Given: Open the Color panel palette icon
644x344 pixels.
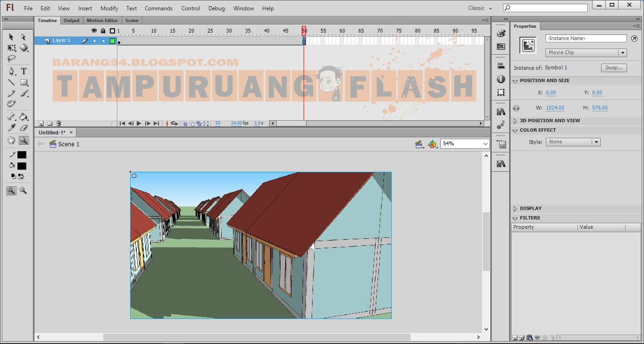Looking at the screenshot, I should [x=501, y=34].
